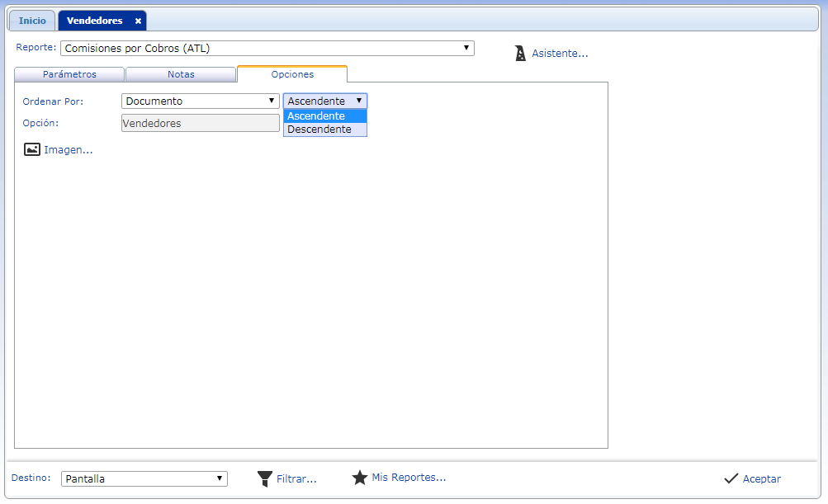Activate the Vendedores tab

click(x=94, y=21)
